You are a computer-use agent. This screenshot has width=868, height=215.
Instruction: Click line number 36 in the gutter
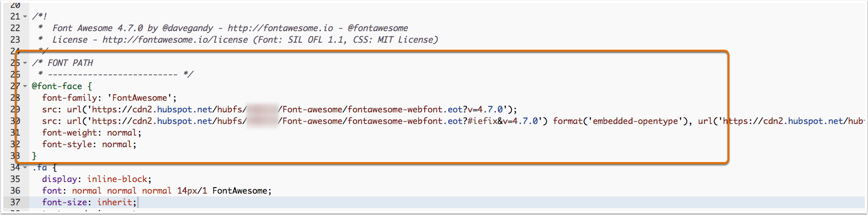point(15,191)
